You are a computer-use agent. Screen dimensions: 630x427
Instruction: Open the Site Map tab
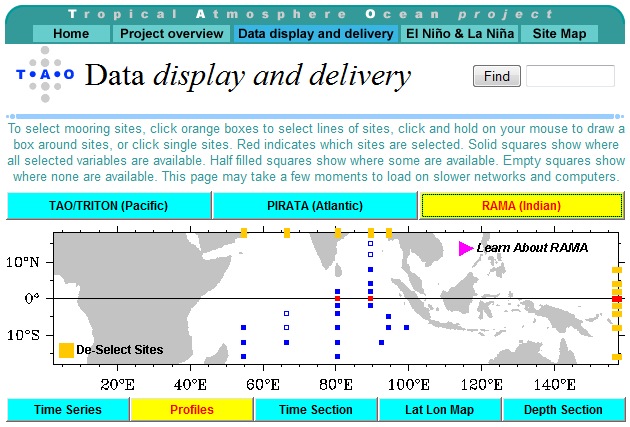point(559,34)
